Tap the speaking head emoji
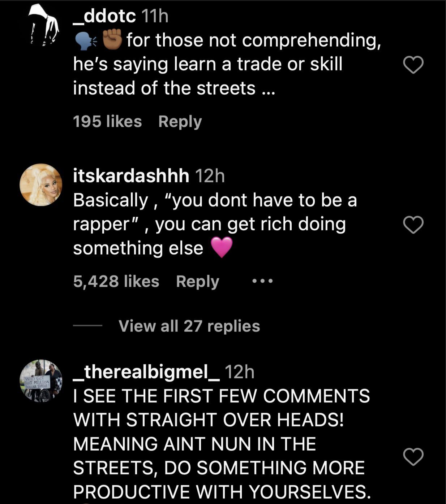 [x=85, y=40]
